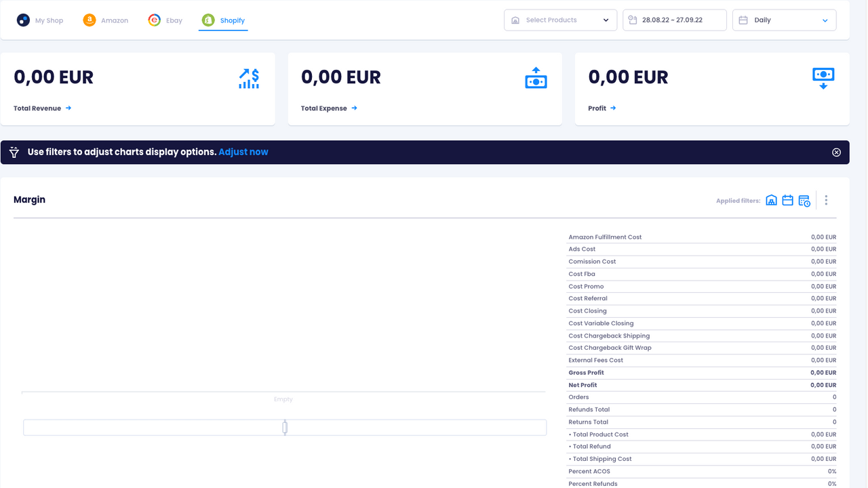This screenshot has width=868, height=488.
Task: Click the chart range scrollbar track
Action: pos(285,428)
